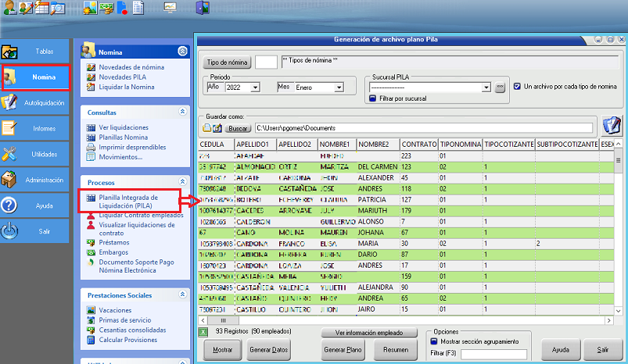This screenshot has width=628, height=364.
Task: Toggle Mostrar sección agrupamiento checkbox
Action: 432,341
